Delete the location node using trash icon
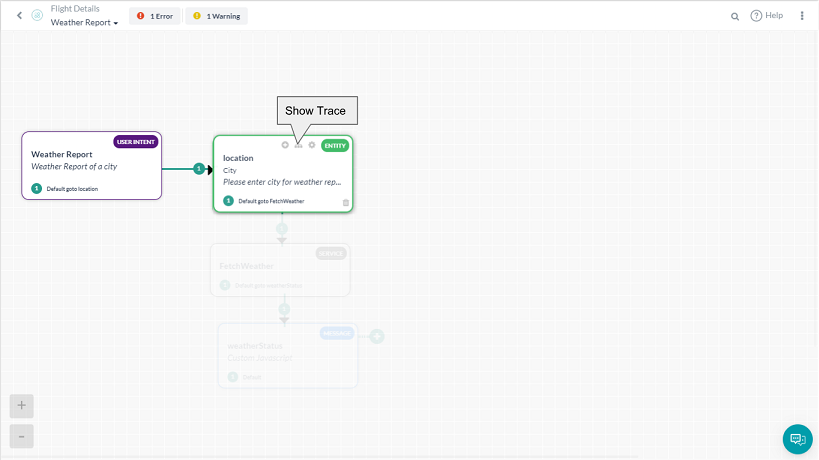819x460 pixels. coord(346,202)
